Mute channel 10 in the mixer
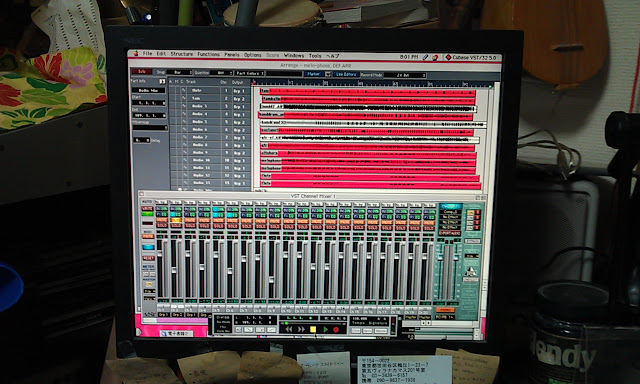This screenshot has height=384, width=640. click(x=289, y=221)
